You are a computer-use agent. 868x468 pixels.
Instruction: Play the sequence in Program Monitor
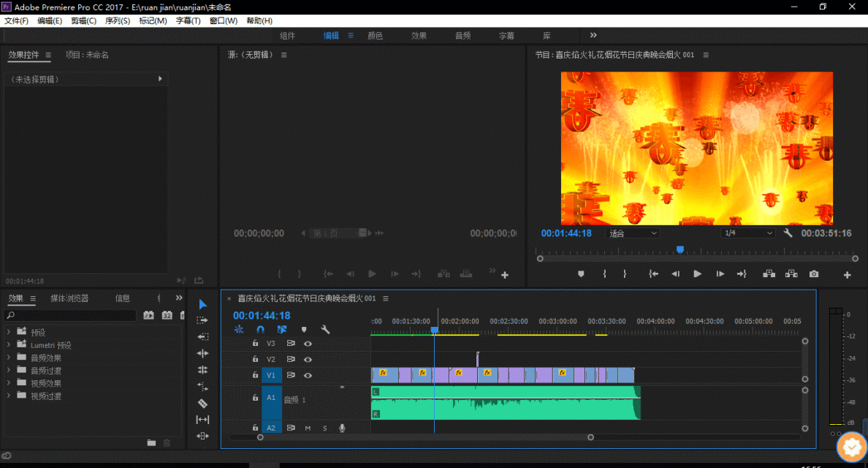[x=698, y=274]
